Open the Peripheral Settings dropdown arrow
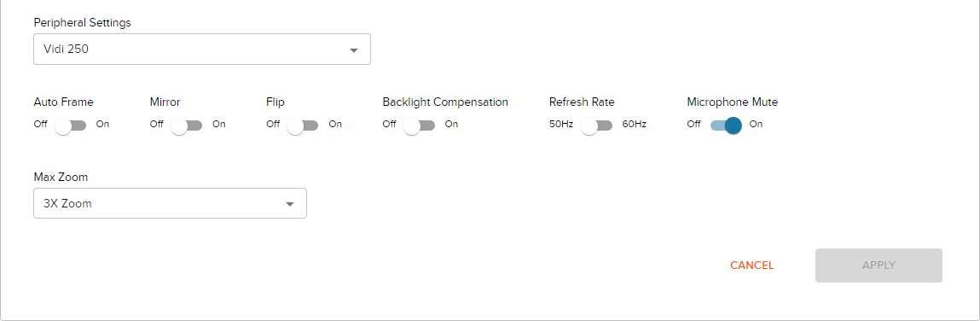The width and height of the screenshot is (980, 321). (x=354, y=50)
